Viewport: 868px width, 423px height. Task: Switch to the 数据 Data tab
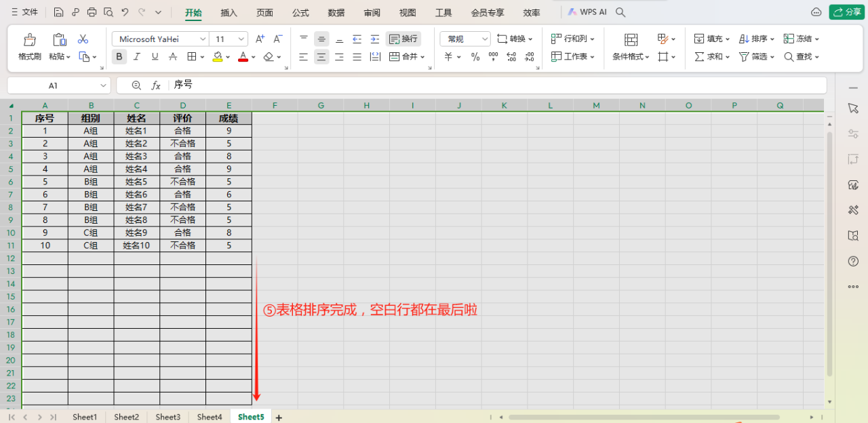pos(336,12)
